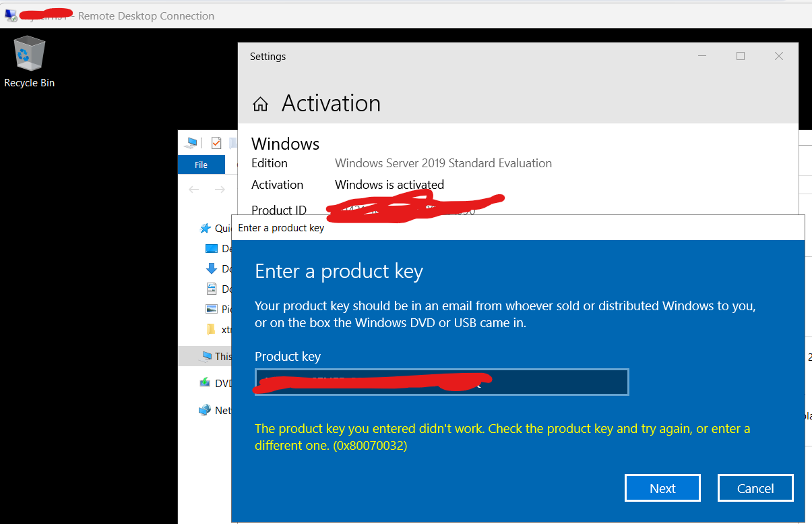812x524 pixels.
Task: Click the Remote Desktop Connection icon in the title bar
Action: coord(9,15)
